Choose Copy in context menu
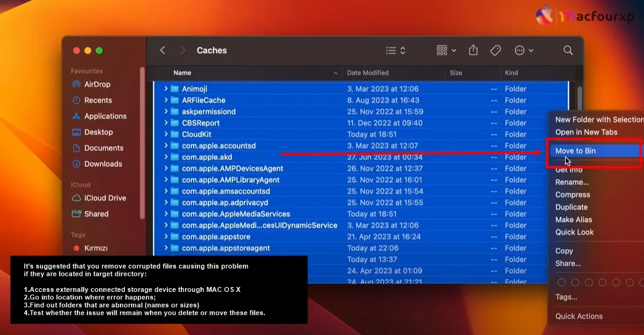 pos(564,251)
